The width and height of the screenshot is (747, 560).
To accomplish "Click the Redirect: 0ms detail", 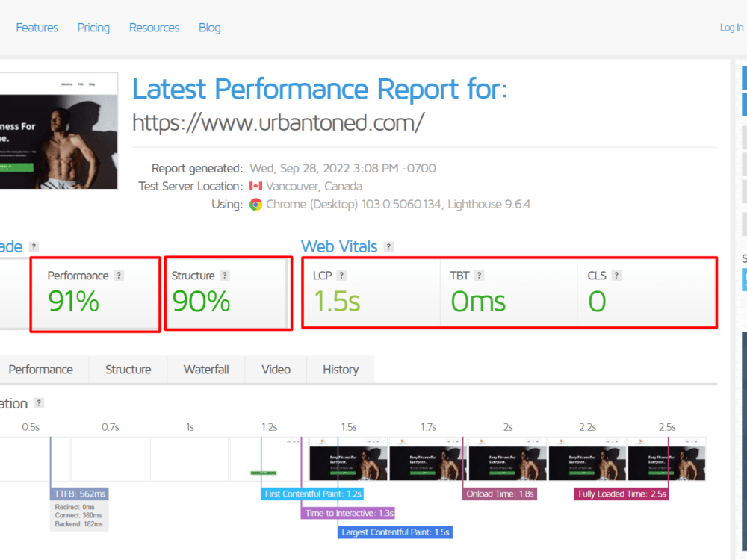I will point(75,507).
